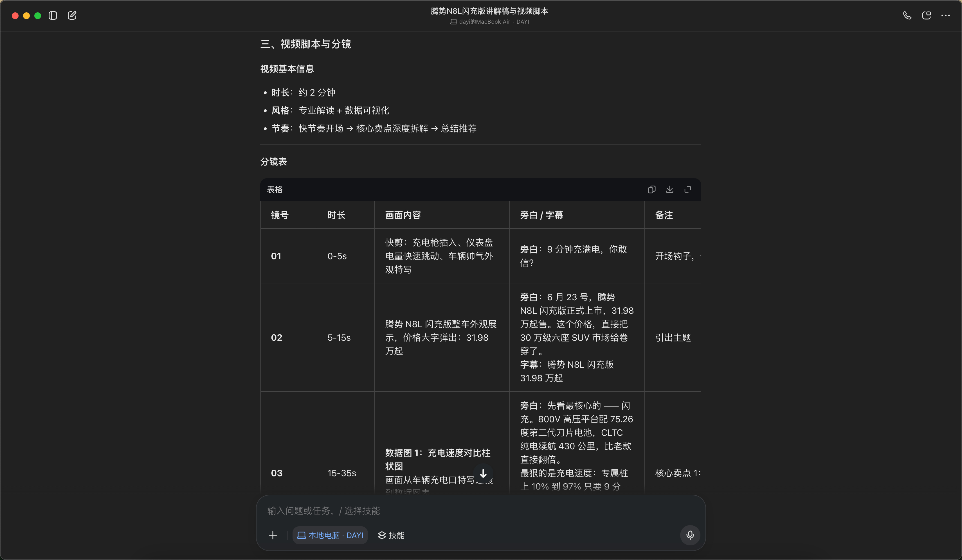962x560 pixels.
Task: Copy the table contents
Action: 652,189
